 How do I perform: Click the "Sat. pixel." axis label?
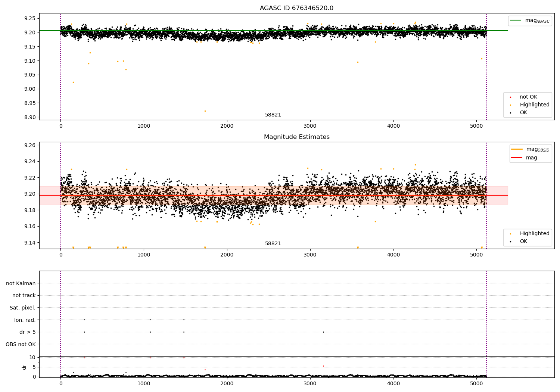coord(23,308)
